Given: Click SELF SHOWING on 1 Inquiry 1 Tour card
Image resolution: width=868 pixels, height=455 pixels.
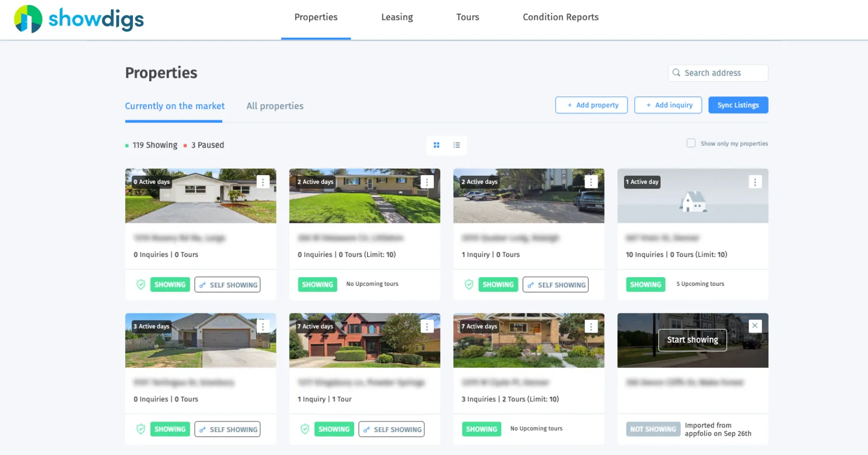Looking at the screenshot, I should (392, 430).
